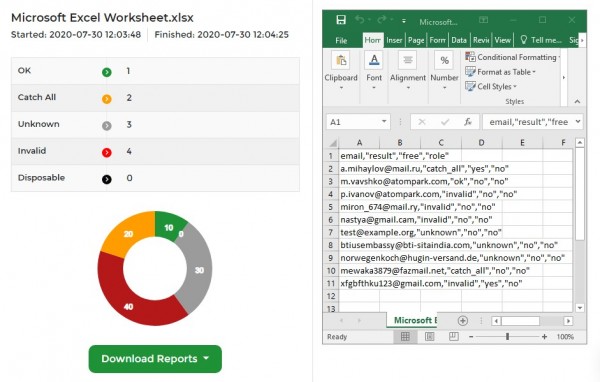Image resolution: width=600 pixels, height=382 pixels.
Task: Click orange Catch All status icon
Action: click(x=107, y=99)
